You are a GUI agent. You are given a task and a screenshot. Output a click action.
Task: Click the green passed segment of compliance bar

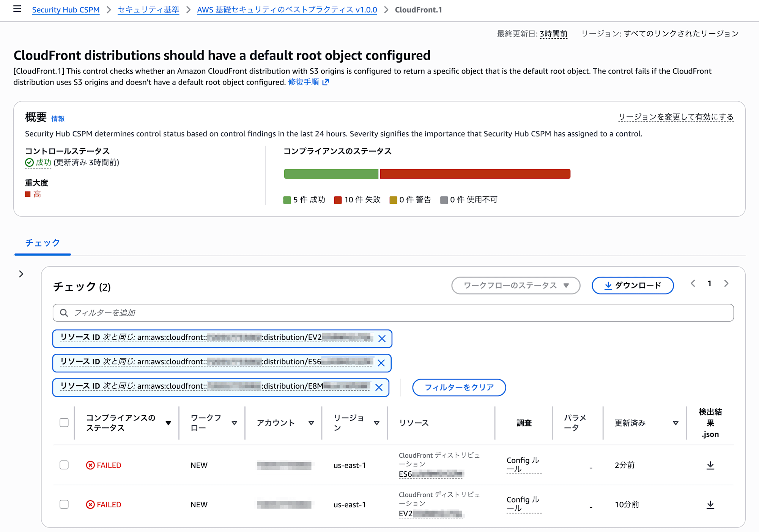click(x=331, y=174)
